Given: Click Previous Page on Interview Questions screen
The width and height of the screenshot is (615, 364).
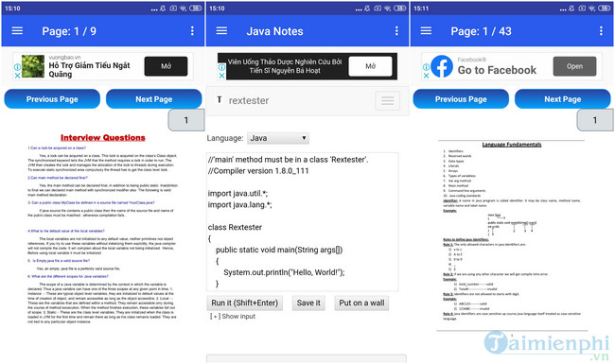Looking at the screenshot, I should [x=52, y=99].
